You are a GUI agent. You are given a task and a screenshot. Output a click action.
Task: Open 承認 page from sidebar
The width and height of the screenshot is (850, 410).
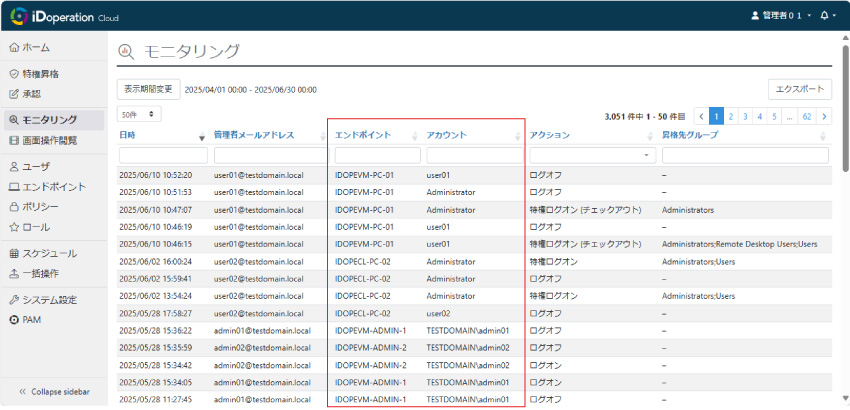(x=30, y=93)
